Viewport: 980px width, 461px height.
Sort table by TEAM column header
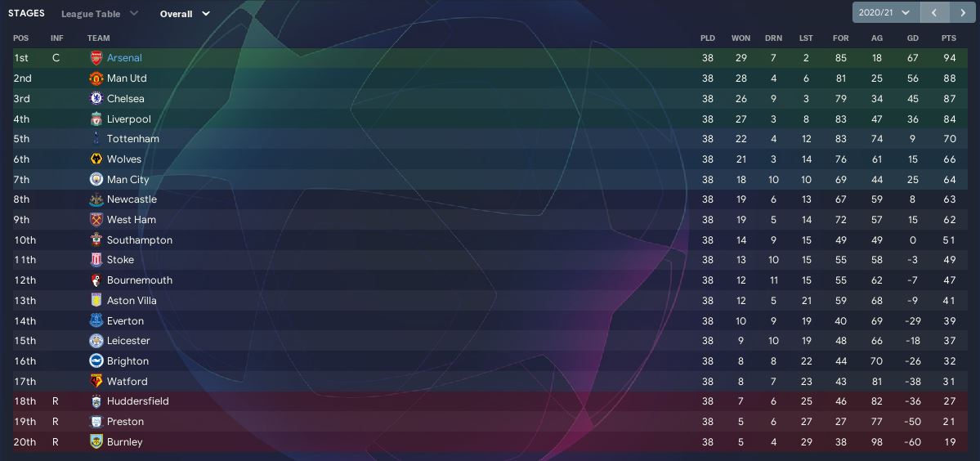click(98, 38)
